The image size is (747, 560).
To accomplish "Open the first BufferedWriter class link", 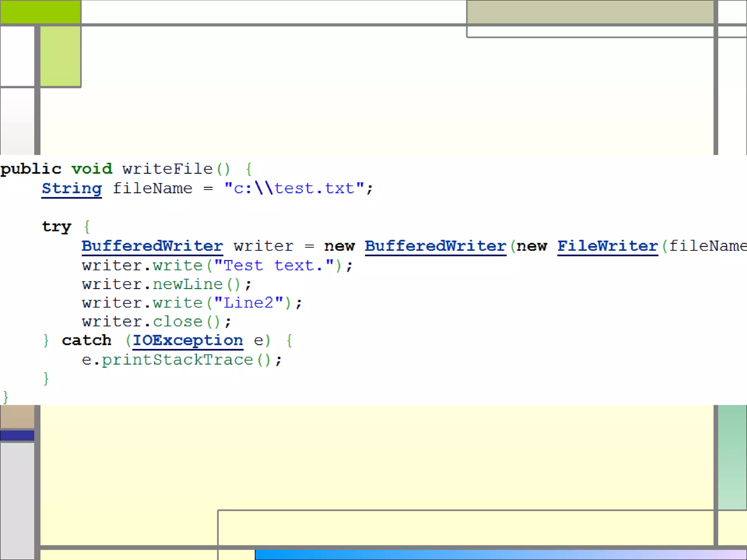I will pos(152,246).
